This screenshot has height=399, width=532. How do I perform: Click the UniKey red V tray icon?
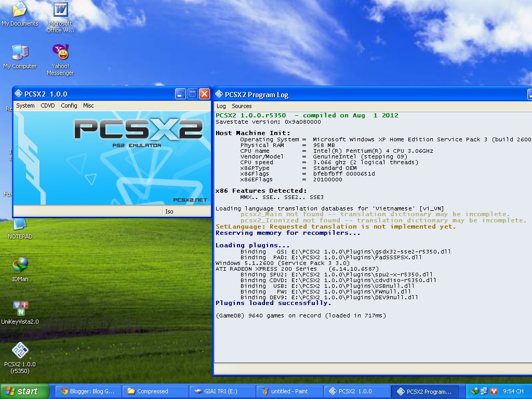[x=494, y=391]
